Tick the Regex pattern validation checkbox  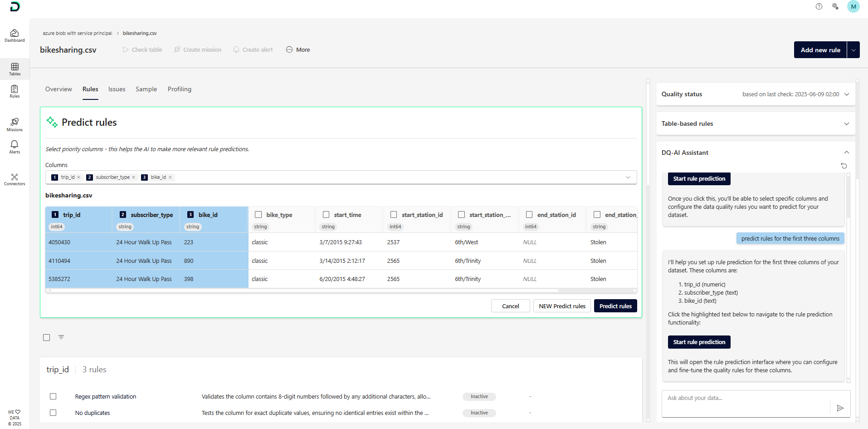coord(53,396)
